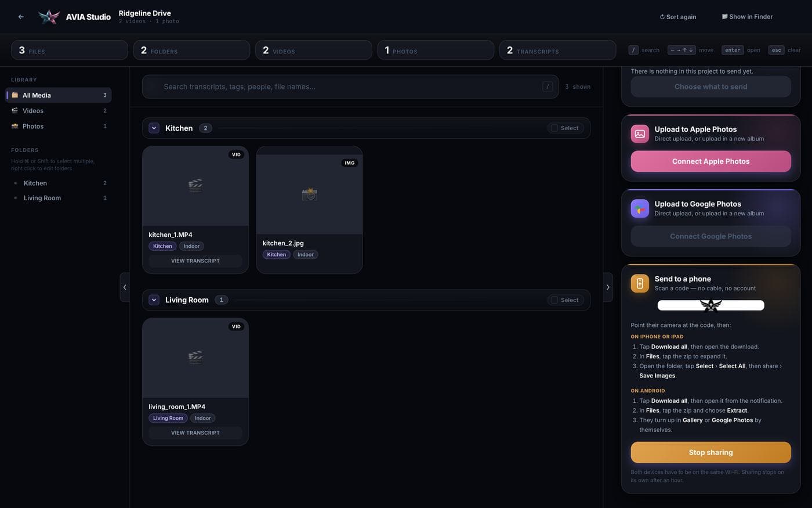Viewport: 812px width, 508px height.
Task: Click the Kitchen tag on kitchen_2.jpg
Action: [276, 254]
